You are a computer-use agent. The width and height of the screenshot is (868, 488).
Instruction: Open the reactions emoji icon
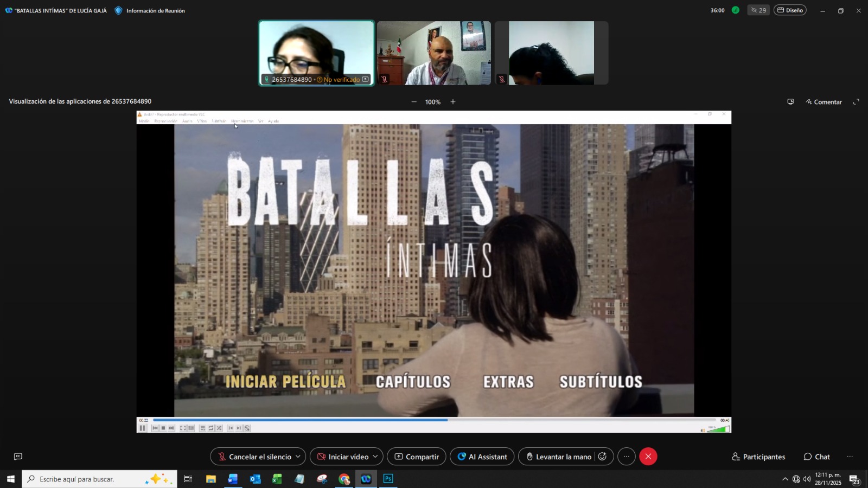point(602,457)
